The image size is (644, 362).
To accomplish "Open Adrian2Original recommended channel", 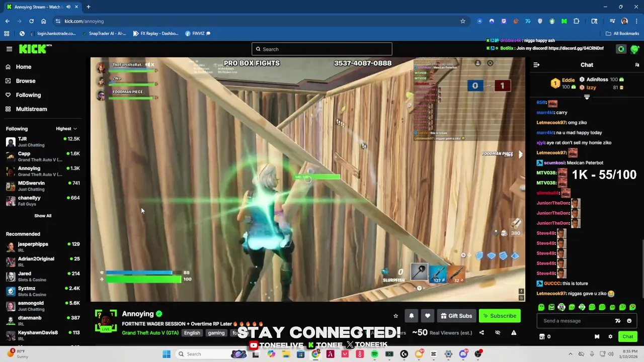I will click(43, 261).
